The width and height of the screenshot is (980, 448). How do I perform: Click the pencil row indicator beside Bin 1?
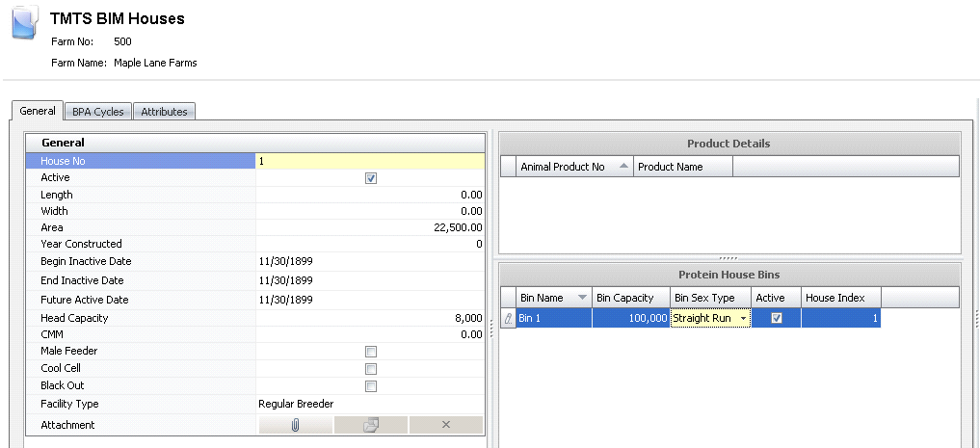508,319
